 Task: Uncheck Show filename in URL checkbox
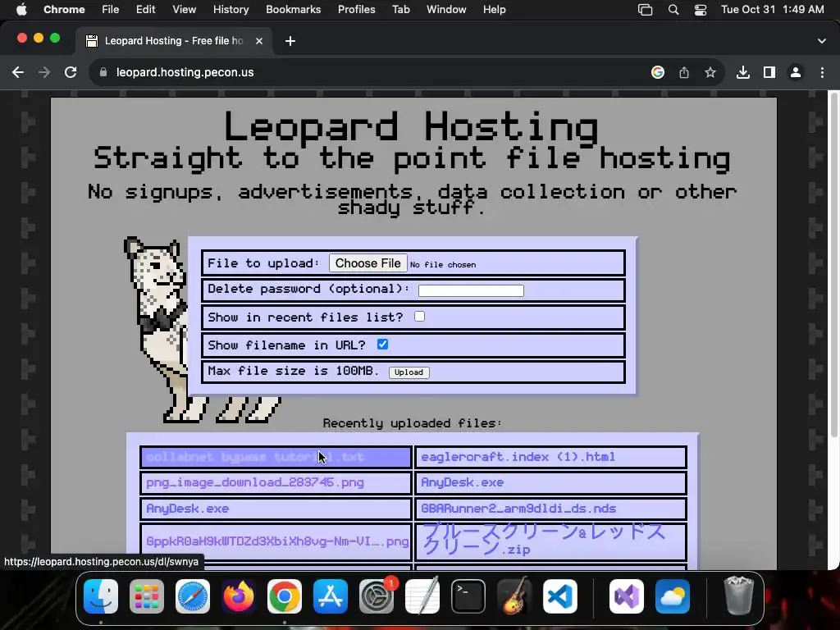(382, 345)
